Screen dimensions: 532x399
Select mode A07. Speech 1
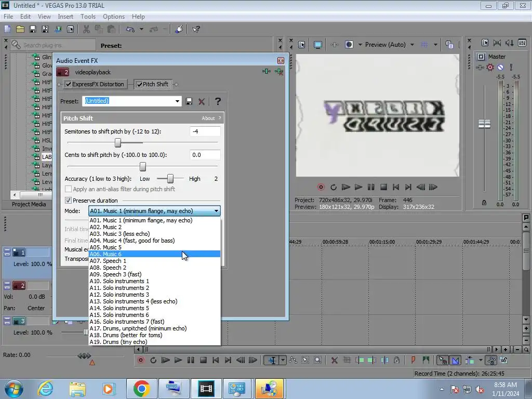click(x=154, y=261)
